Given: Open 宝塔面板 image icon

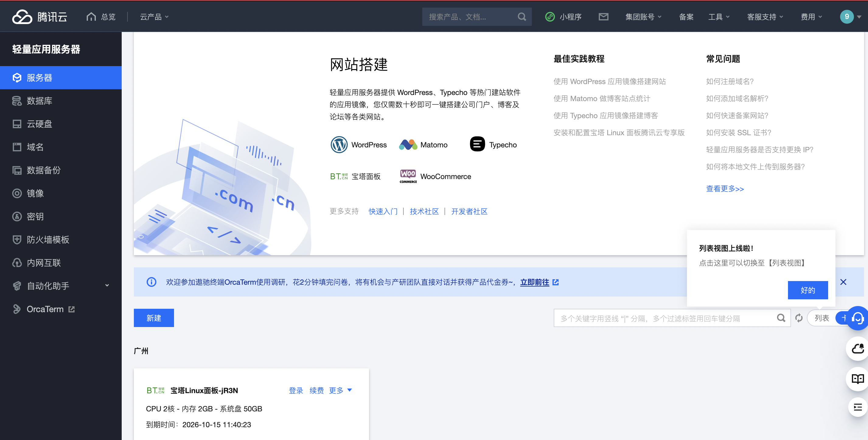Looking at the screenshot, I should coord(339,176).
